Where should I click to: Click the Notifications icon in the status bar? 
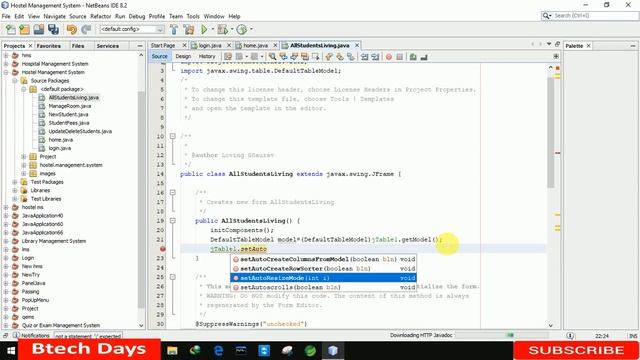pyautogui.click(x=16, y=335)
